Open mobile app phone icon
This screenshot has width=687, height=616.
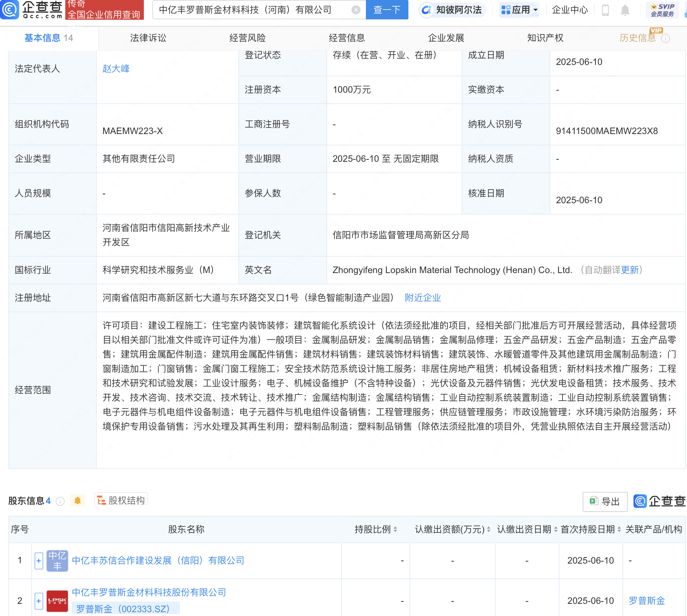pos(605,10)
